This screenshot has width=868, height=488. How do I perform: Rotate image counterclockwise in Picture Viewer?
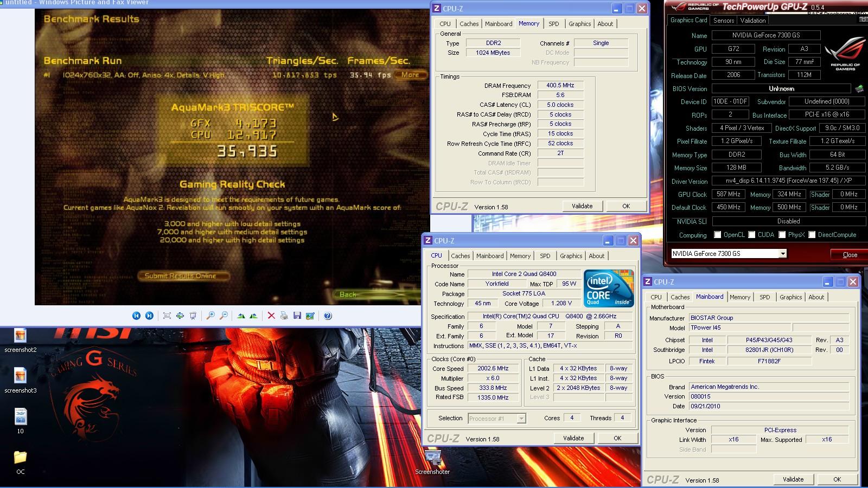point(253,316)
